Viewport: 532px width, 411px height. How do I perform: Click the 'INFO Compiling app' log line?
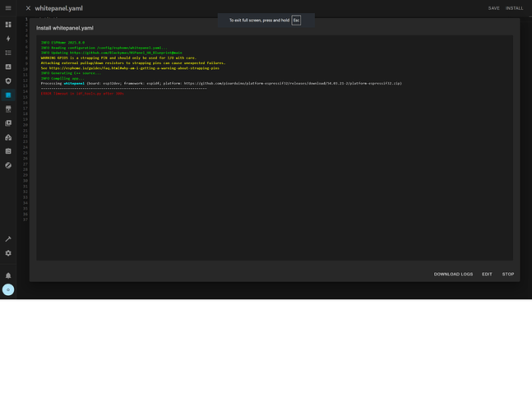tap(62, 78)
